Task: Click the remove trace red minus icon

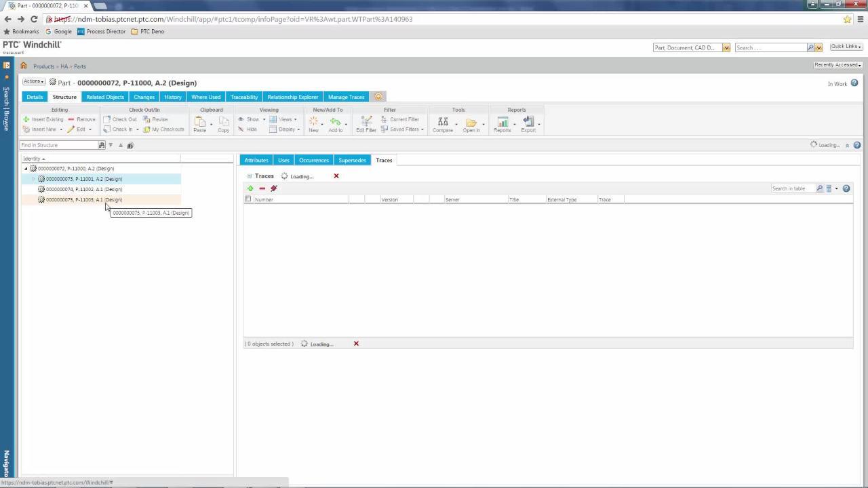Action: pos(262,188)
